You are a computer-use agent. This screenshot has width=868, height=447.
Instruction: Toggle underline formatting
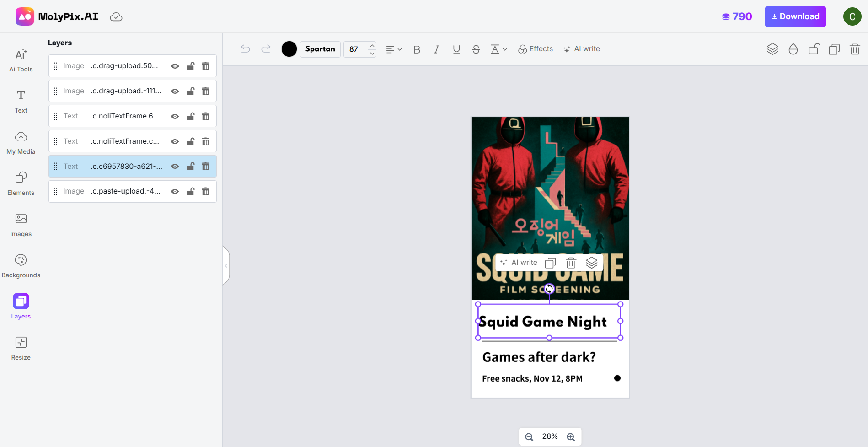(x=456, y=49)
